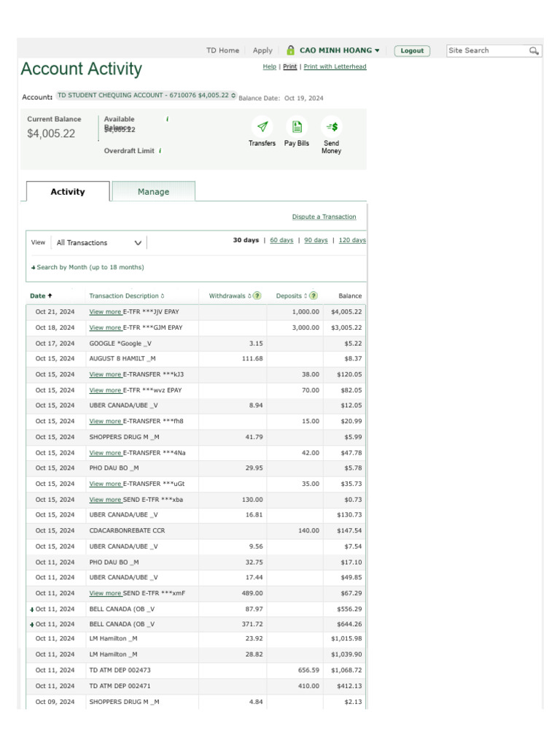
Task: Click the Site Search magnifier icon
Action: [x=534, y=51]
